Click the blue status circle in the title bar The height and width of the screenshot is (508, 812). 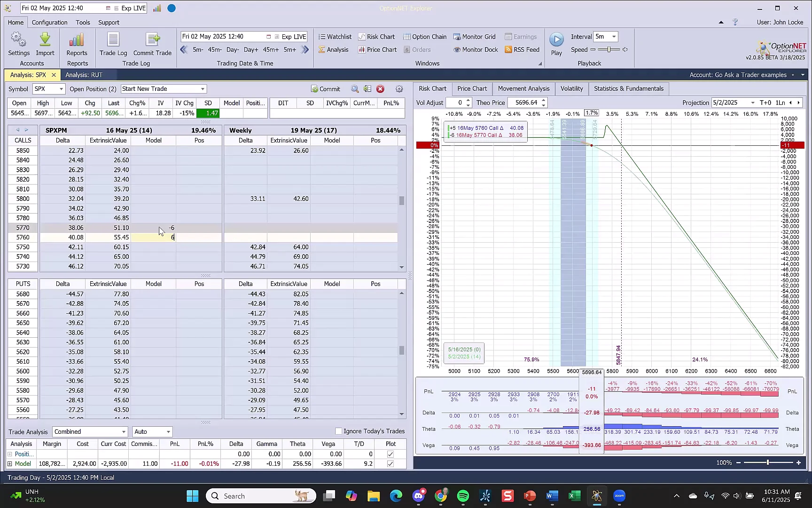point(172,8)
